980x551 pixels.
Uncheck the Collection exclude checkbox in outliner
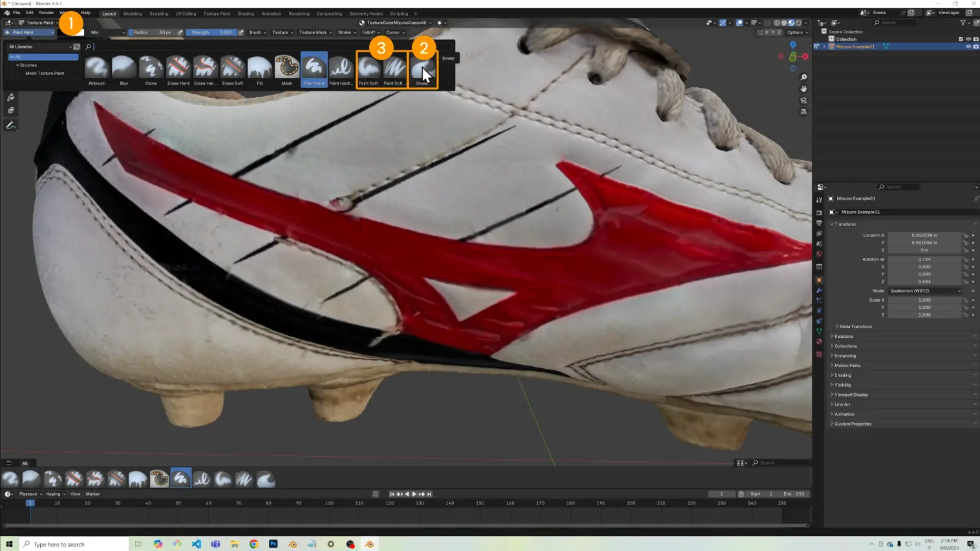pos(961,39)
